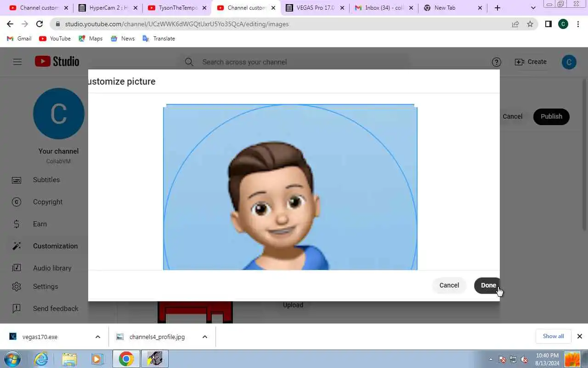Open Copyright in the sidebar
This screenshot has width=588, height=368.
(x=48, y=202)
